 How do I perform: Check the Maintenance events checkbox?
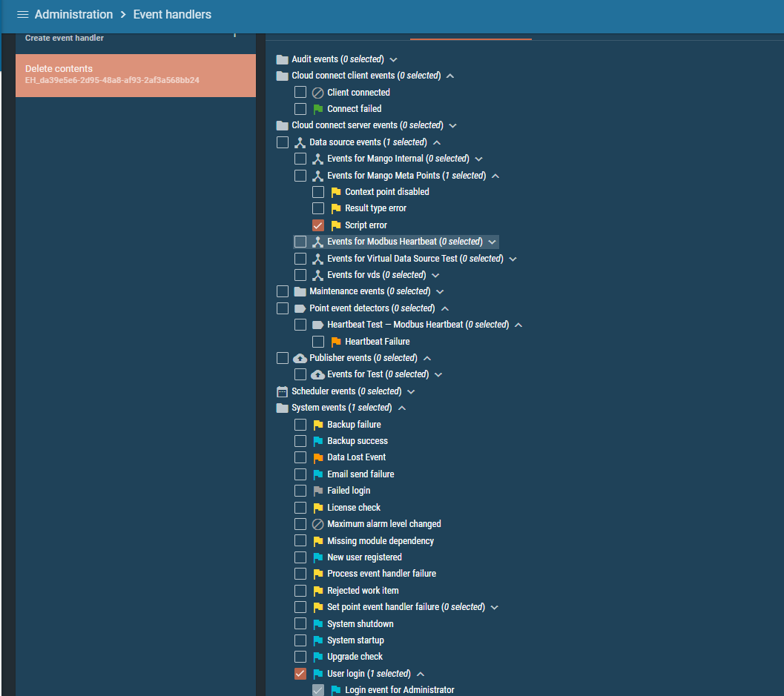(x=283, y=291)
